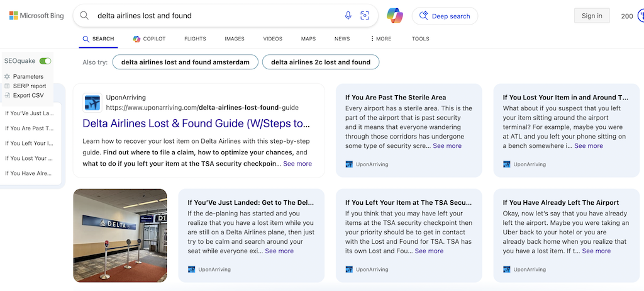Viewport: 644px width, 291px height.
Task: Click the Sign in button
Action: point(592,16)
